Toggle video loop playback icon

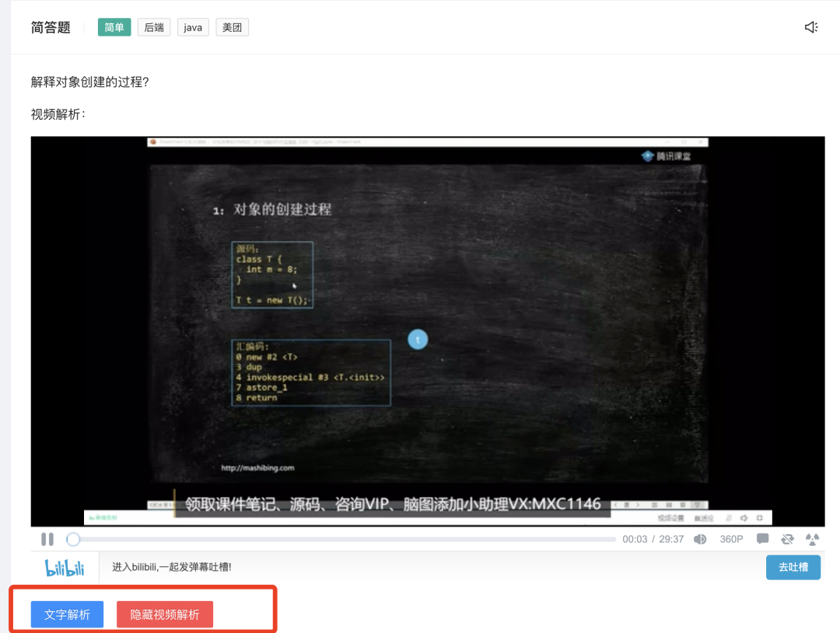787,539
